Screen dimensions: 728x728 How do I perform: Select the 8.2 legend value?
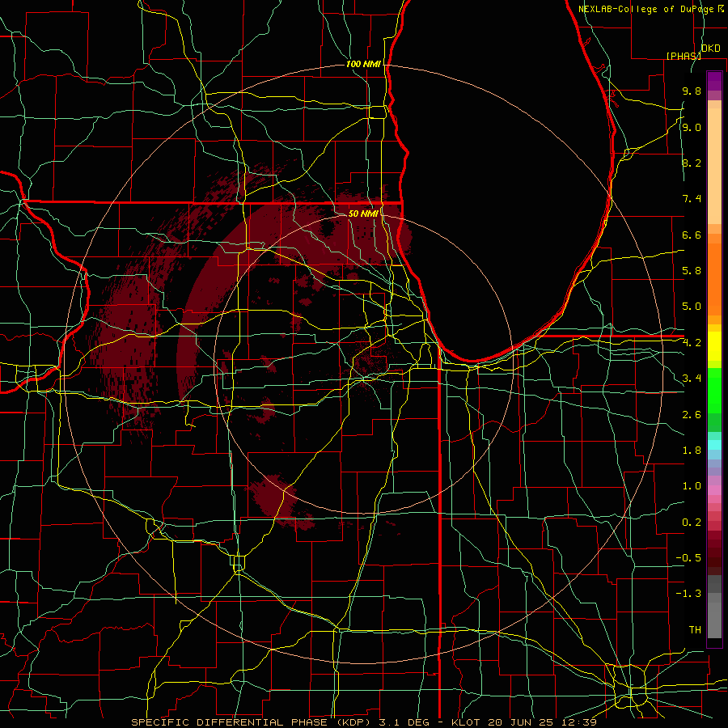[692, 163]
